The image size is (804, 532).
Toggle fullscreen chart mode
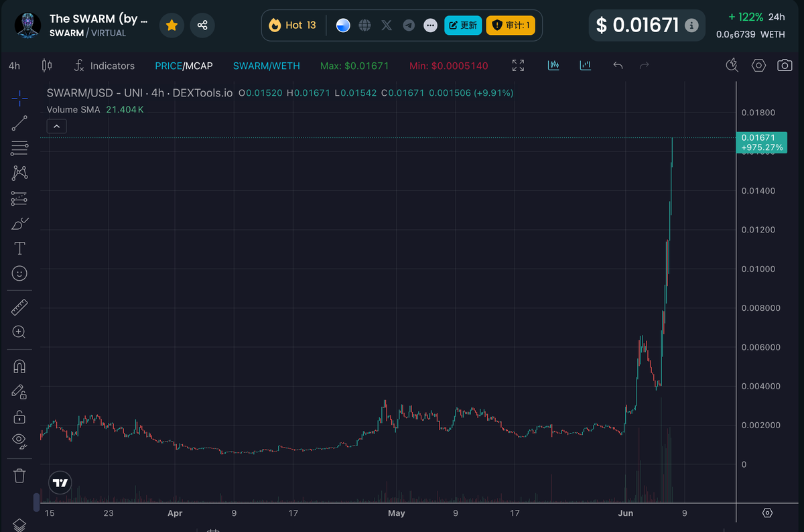click(x=518, y=66)
